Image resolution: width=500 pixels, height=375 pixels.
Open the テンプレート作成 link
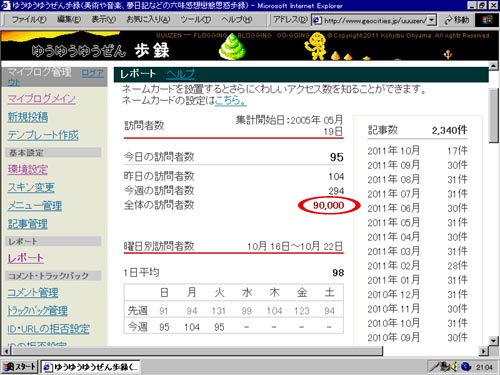point(43,135)
